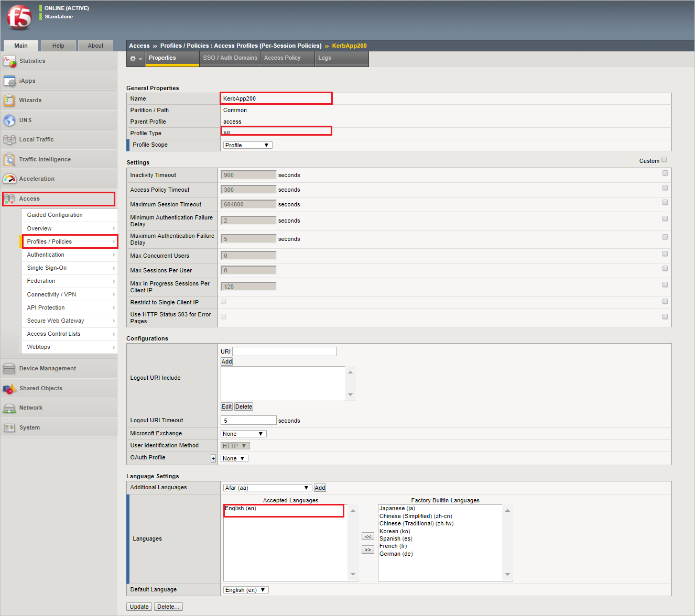Image resolution: width=695 pixels, height=616 pixels.
Task: Enable custom Minimum Authentication Failure Delay checkbox
Action: (x=665, y=218)
